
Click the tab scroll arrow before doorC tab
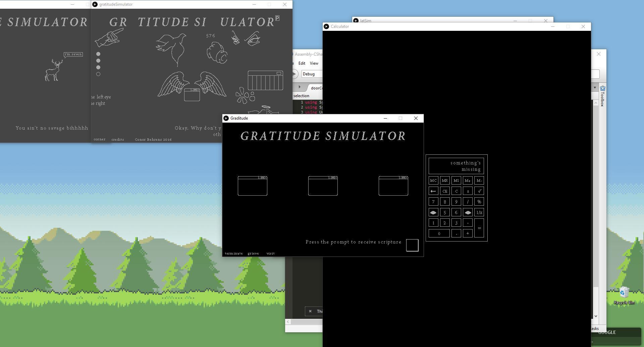[x=300, y=87]
